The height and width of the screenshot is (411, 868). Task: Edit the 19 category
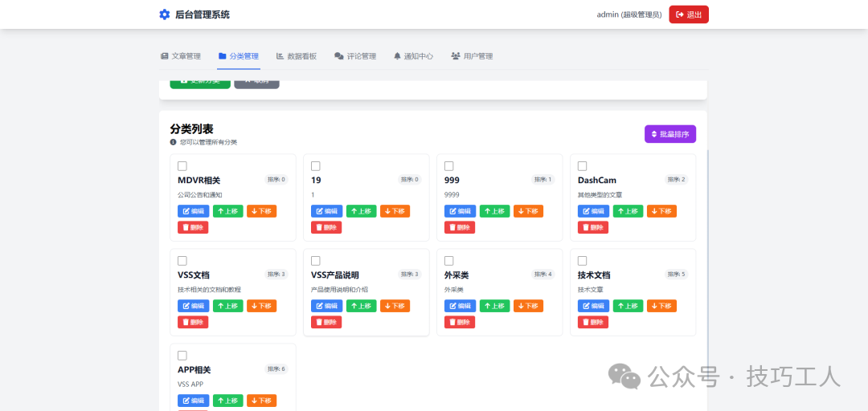tap(326, 211)
